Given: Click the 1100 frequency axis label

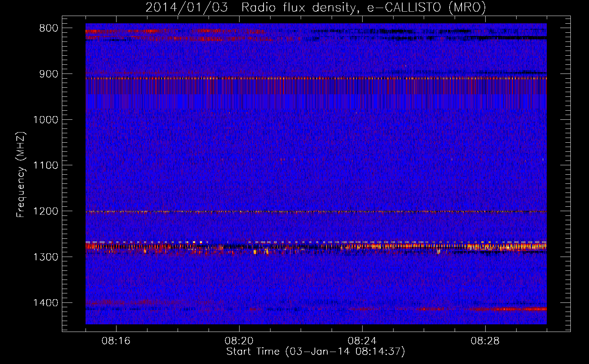Looking at the screenshot, I should click(46, 166).
